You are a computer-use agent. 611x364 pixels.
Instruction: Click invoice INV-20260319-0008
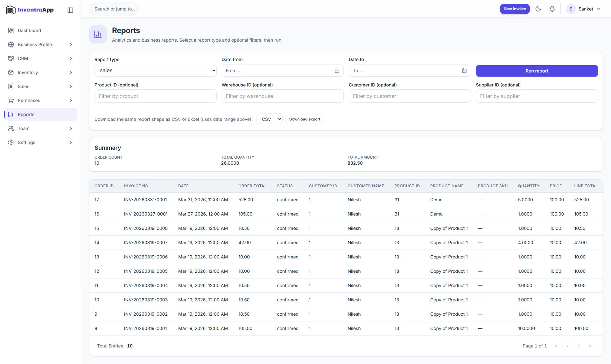[146, 228]
